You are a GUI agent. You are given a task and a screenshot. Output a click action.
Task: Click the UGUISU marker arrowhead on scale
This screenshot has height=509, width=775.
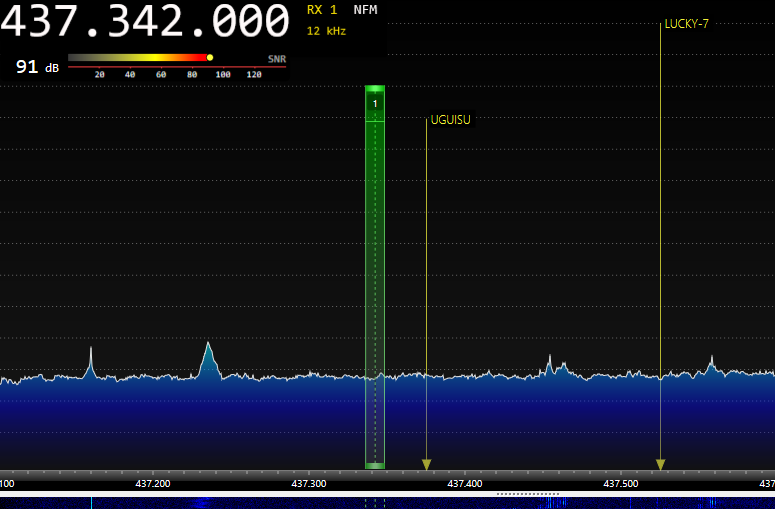(x=427, y=465)
